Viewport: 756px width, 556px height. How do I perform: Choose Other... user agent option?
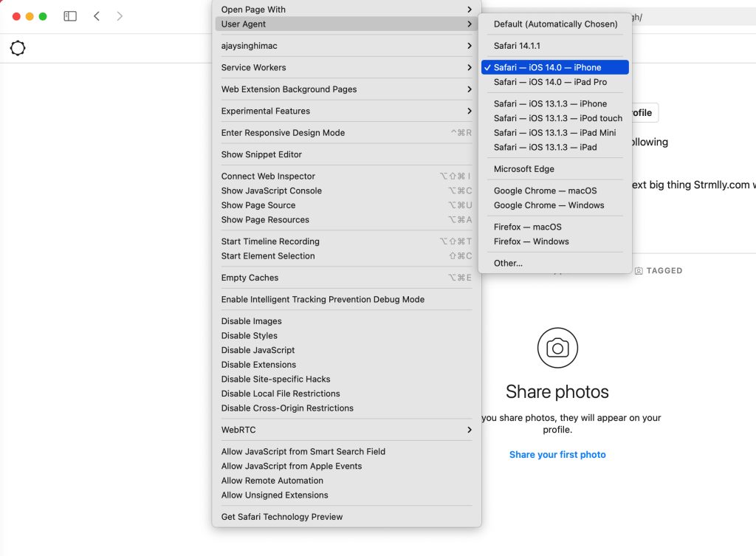point(555,263)
